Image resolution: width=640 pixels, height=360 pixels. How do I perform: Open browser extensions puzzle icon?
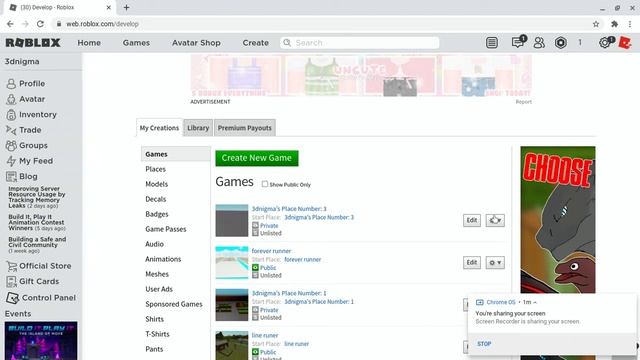(614, 24)
